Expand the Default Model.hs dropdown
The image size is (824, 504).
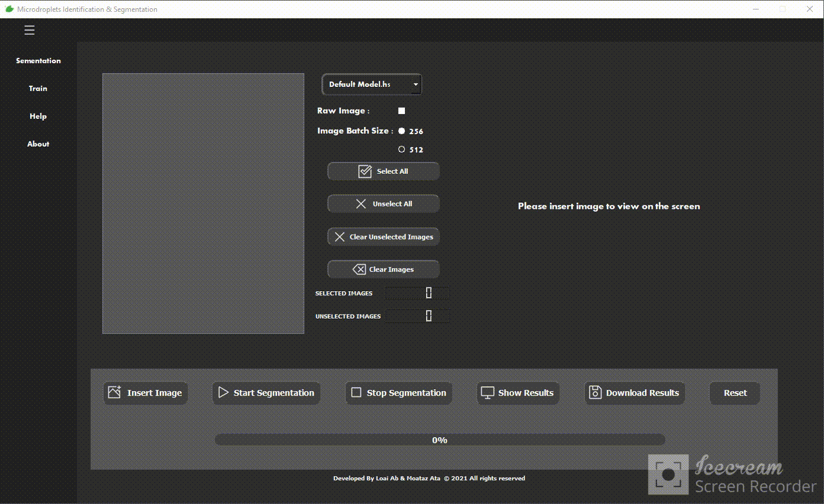pyautogui.click(x=416, y=85)
